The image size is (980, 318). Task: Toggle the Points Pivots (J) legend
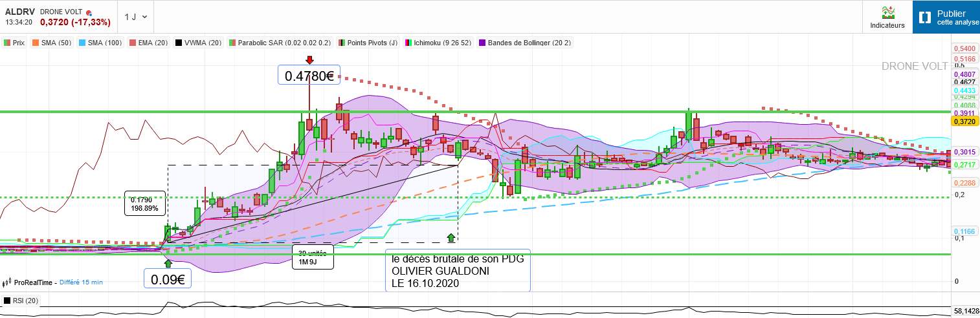coord(368,43)
